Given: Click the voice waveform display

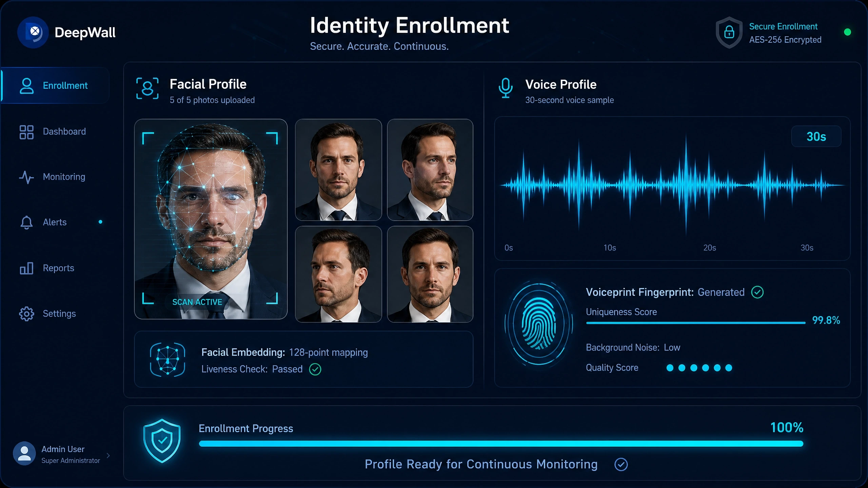Looking at the screenshot, I should (672, 185).
